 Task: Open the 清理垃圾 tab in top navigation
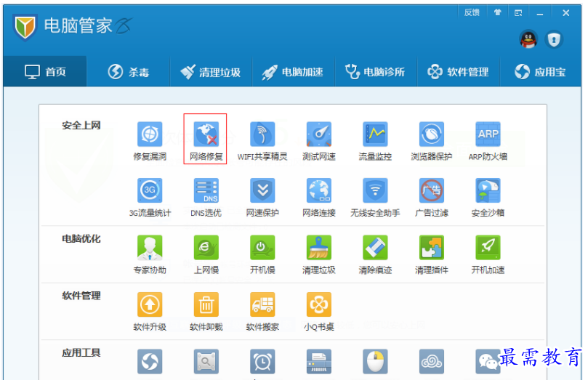click(211, 71)
